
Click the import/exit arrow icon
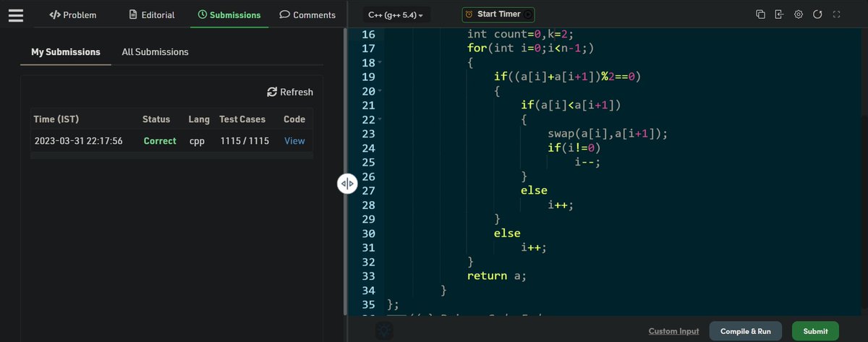779,14
